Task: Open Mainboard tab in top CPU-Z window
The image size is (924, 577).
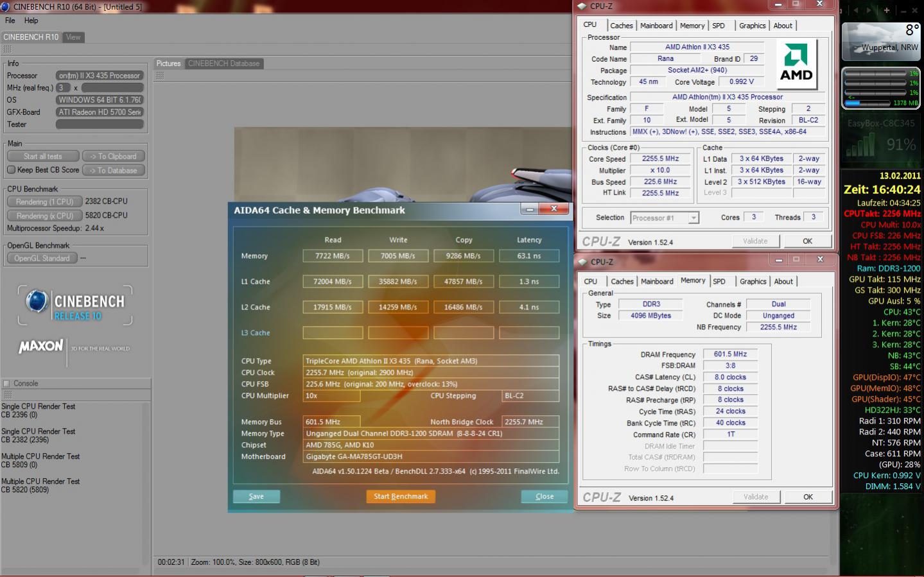Action: tap(656, 26)
